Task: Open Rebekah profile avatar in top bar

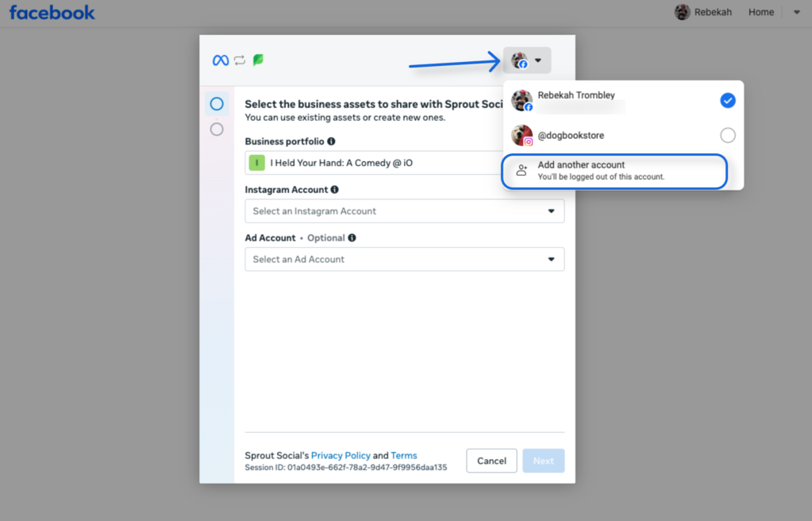Action: click(x=682, y=12)
